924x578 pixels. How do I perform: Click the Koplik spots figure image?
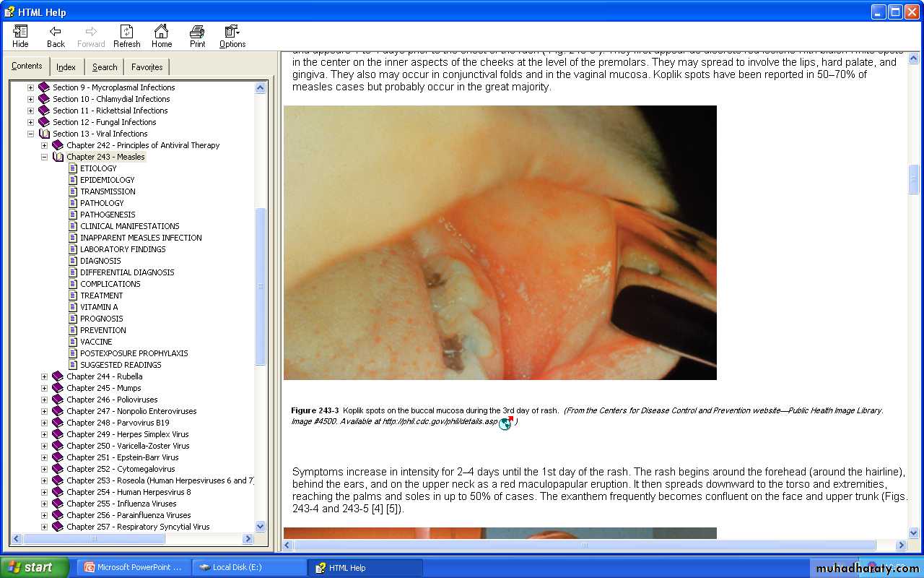[500, 243]
